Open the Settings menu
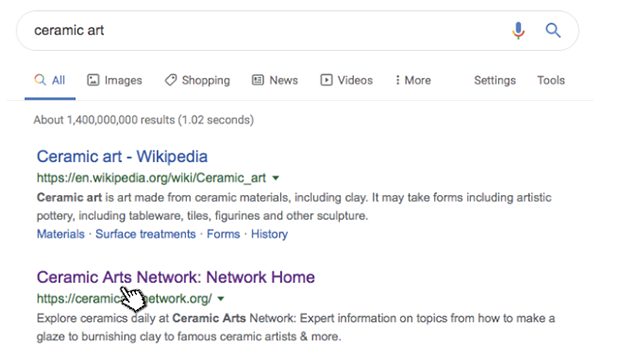Viewport: 620px width, 361px height. pos(495,80)
